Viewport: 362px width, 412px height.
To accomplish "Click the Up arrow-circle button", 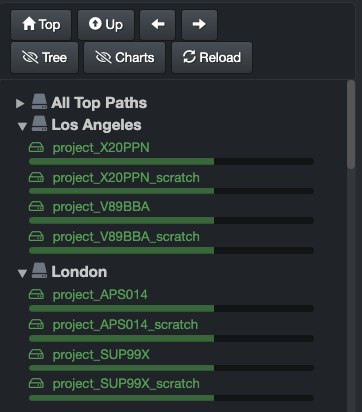I will pos(106,25).
